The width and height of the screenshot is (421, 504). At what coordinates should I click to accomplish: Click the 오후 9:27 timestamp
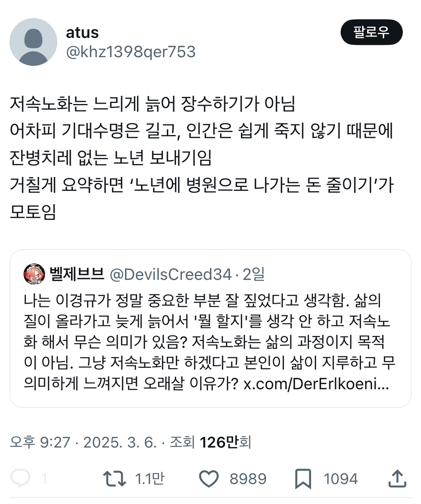tap(40, 442)
